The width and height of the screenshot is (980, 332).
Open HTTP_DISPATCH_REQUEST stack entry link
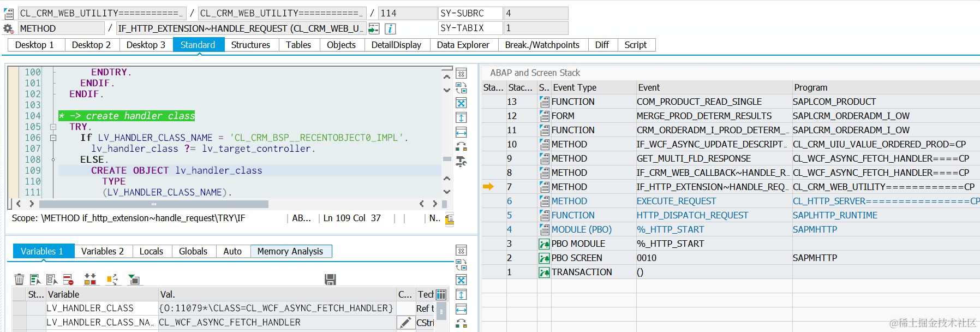pyautogui.click(x=692, y=215)
